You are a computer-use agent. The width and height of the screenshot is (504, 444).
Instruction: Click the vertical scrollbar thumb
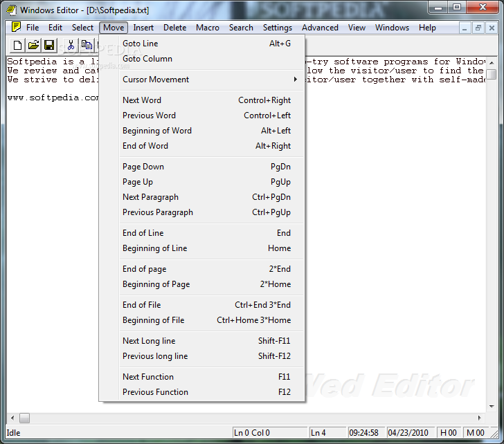pos(492,74)
